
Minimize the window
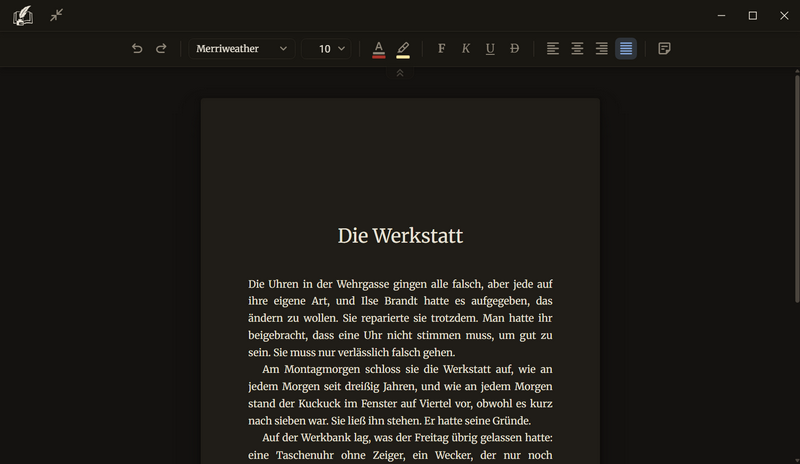coord(721,16)
